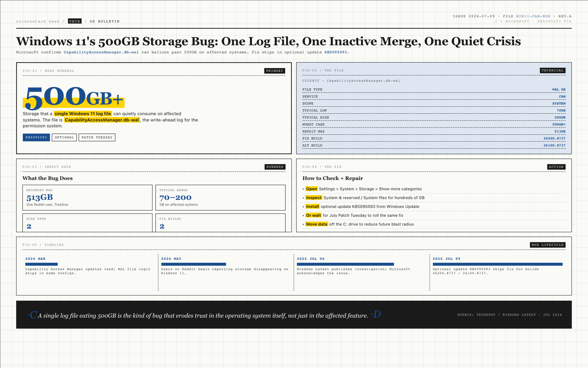Click the ACTION badge
Screen dimensions: 588x368
[556, 167]
